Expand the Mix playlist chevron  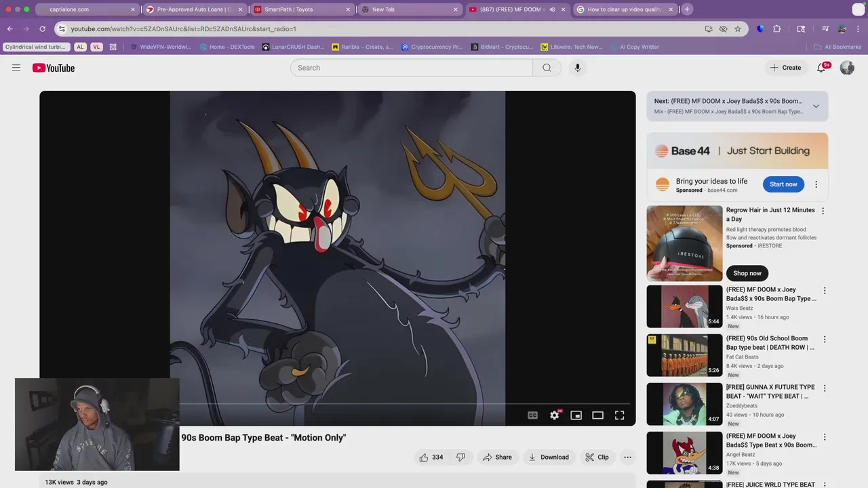point(816,106)
